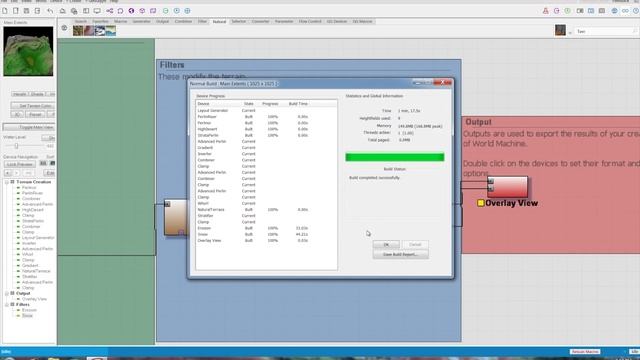Click the Build Time column header

298,104
